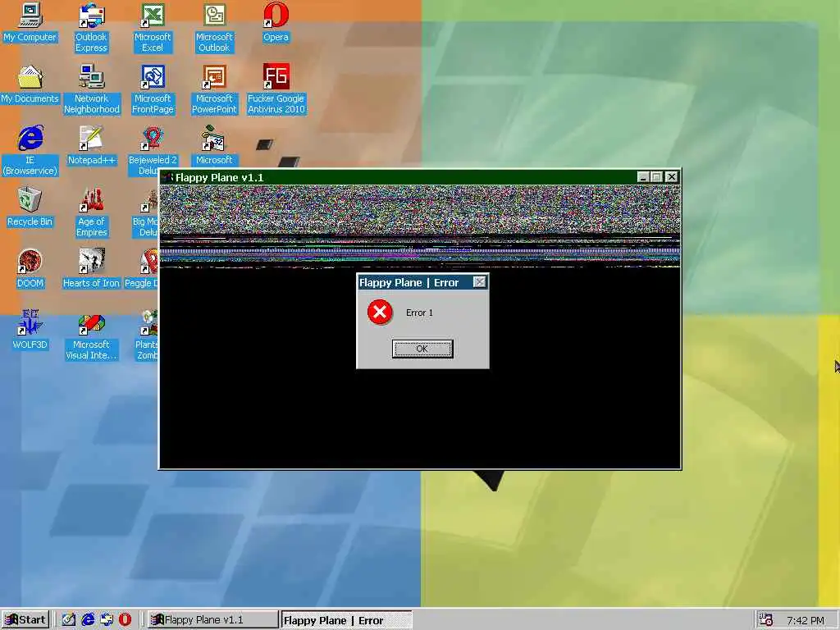Screen dimensions: 840x630
Task: Select the Peggle Deluxe shortcut
Action: 141,269
